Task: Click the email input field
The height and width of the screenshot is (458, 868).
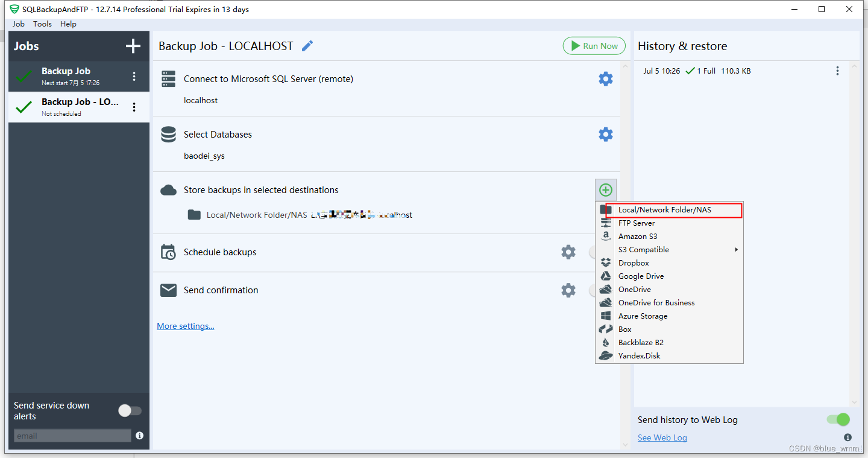Action: (72, 436)
